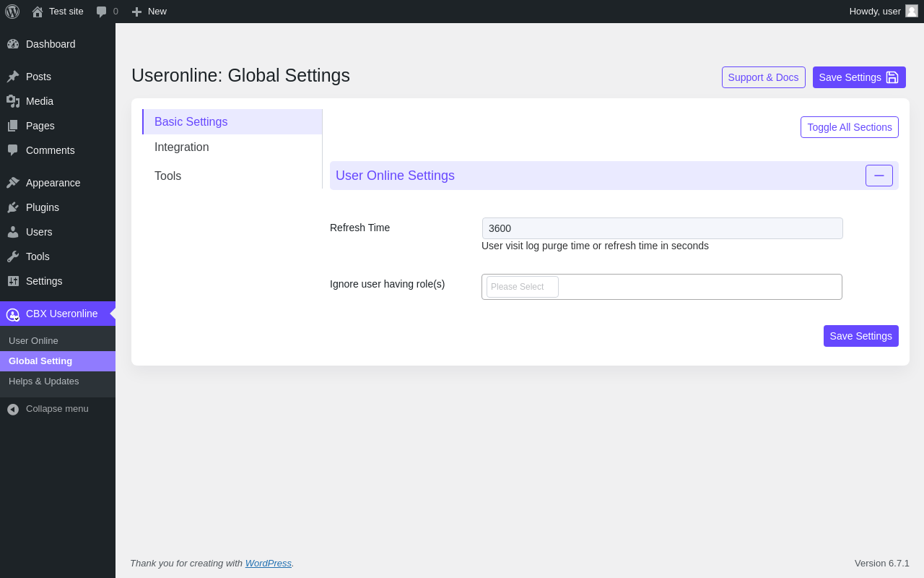The width and height of the screenshot is (924, 578).
Task: Click the Pages icon in sidebar
Action: click(x=13, y=126)
